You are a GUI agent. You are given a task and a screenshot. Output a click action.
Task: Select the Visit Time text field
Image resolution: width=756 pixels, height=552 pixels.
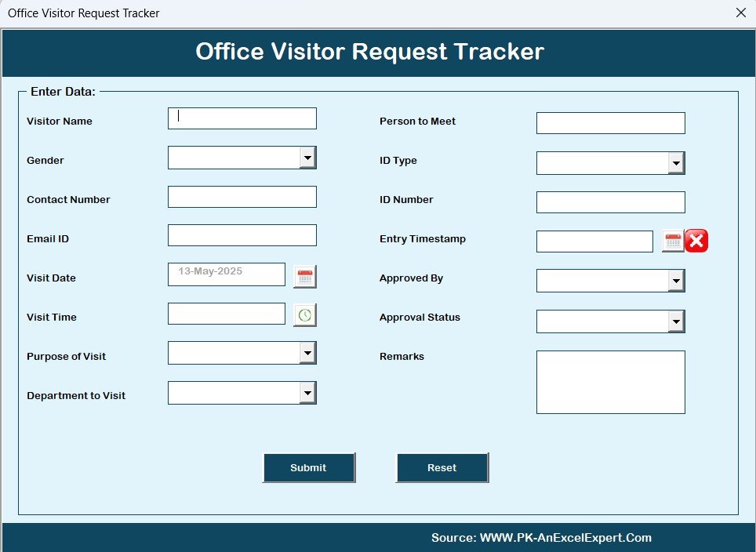tap(227, 314)
